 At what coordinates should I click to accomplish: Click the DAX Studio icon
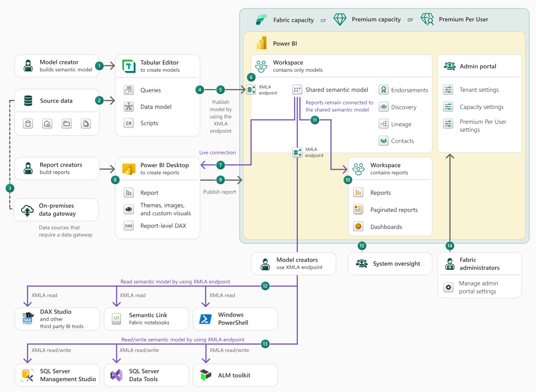27,318
